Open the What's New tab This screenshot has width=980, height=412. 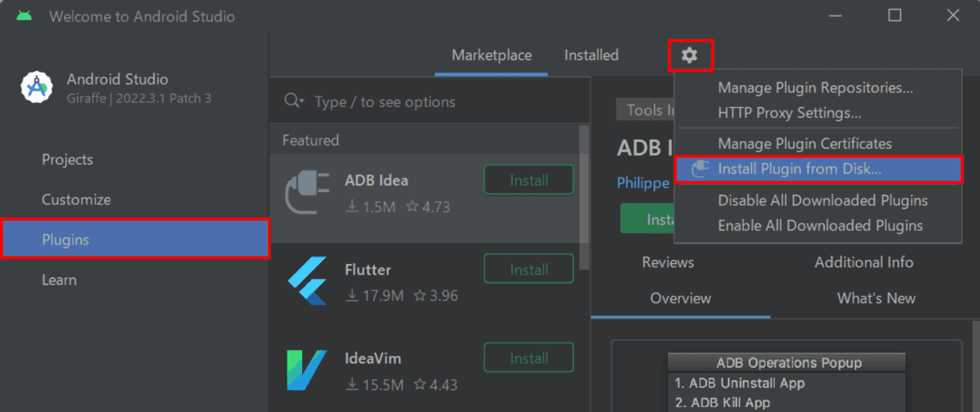(x=875, y=298)
